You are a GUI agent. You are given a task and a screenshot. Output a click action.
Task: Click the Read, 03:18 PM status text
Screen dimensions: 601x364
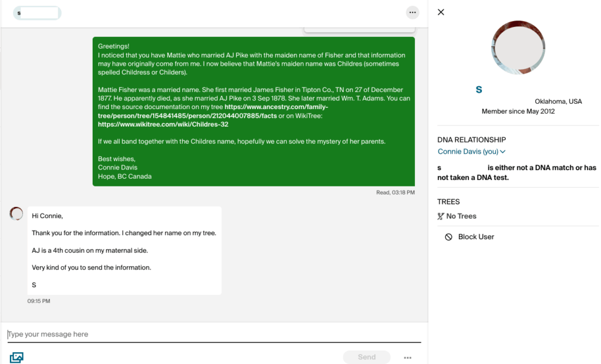(395, 192)
